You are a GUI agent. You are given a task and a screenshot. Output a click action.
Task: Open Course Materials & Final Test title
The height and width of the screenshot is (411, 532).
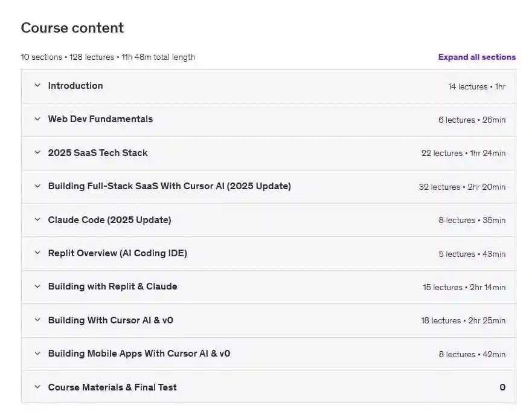112,387
